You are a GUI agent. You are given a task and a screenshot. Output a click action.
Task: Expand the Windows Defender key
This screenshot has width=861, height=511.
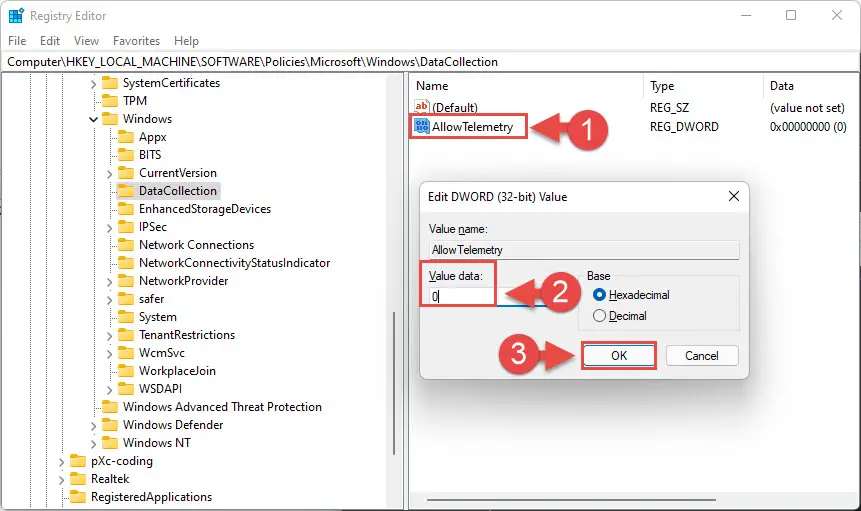pyautogui.click(x=93, y=426)
